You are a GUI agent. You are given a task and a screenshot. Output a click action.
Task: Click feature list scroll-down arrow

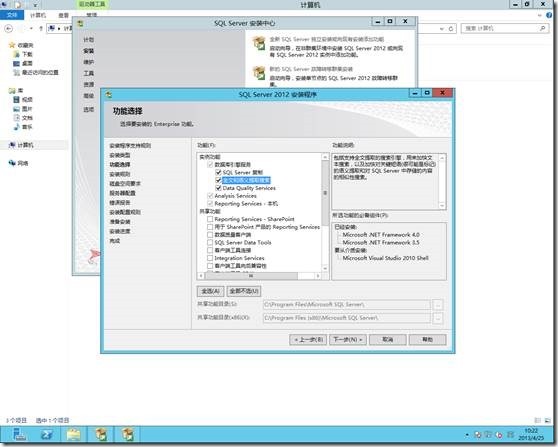pos(325,269)
